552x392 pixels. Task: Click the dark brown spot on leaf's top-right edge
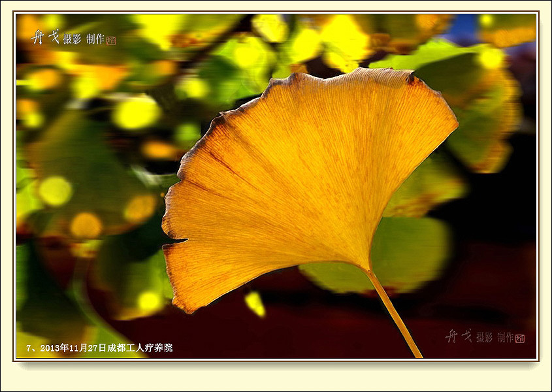pos(412,79)
